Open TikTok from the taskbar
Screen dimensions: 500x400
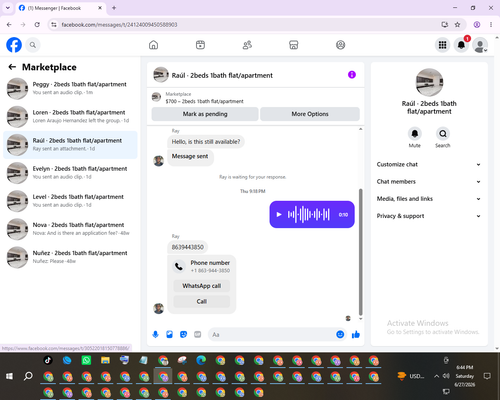pyautogui.click(x=48, y=360)
